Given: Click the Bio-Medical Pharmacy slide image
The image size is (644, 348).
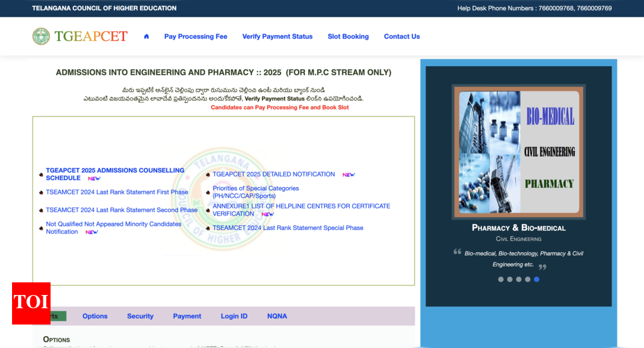Looking at the screenshot, I should tap(519, 152).
